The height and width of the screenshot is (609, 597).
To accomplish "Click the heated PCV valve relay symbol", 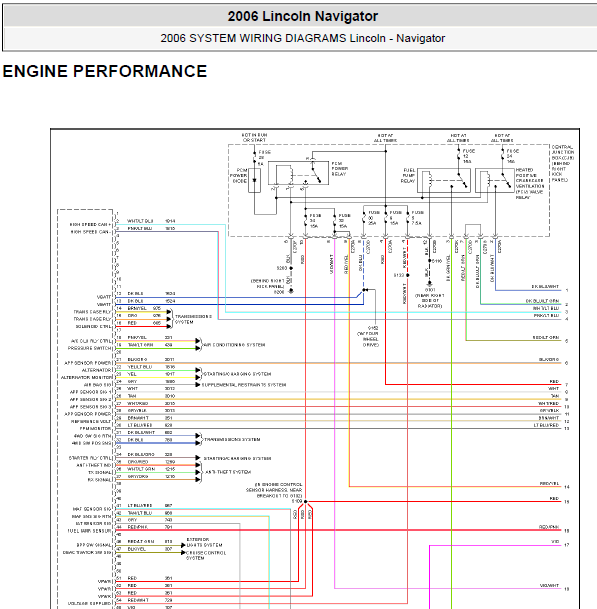I will [x=495, y=180].
